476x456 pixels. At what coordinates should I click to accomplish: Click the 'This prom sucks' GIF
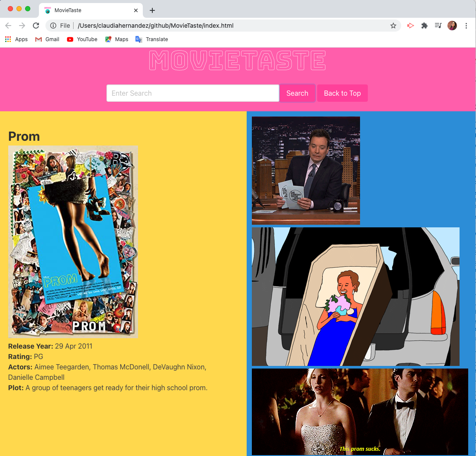point(360,412)
